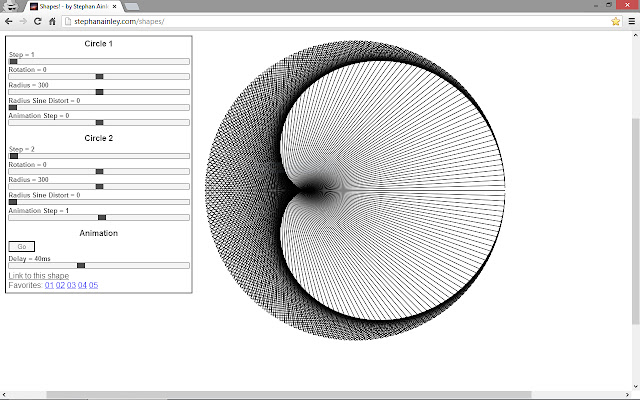
Task: Click the horizontal page scrollbar thumb
Action: point(291,395)
